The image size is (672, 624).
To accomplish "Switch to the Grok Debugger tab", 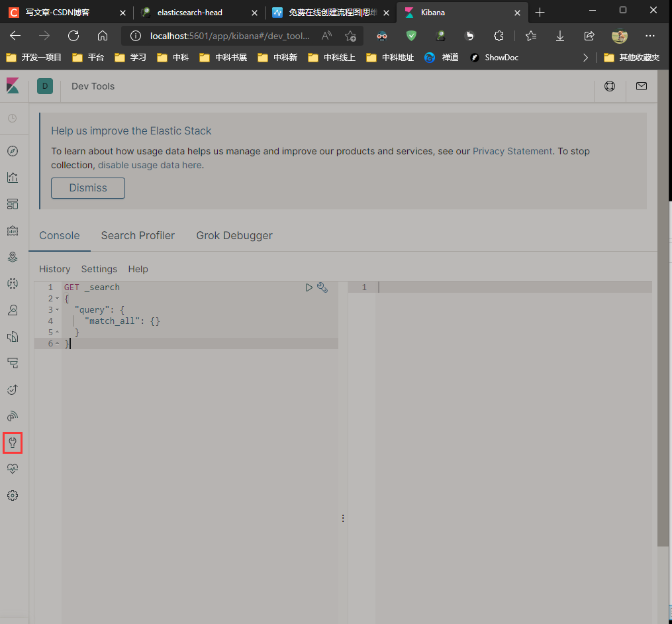I will [x=234, y=235].
